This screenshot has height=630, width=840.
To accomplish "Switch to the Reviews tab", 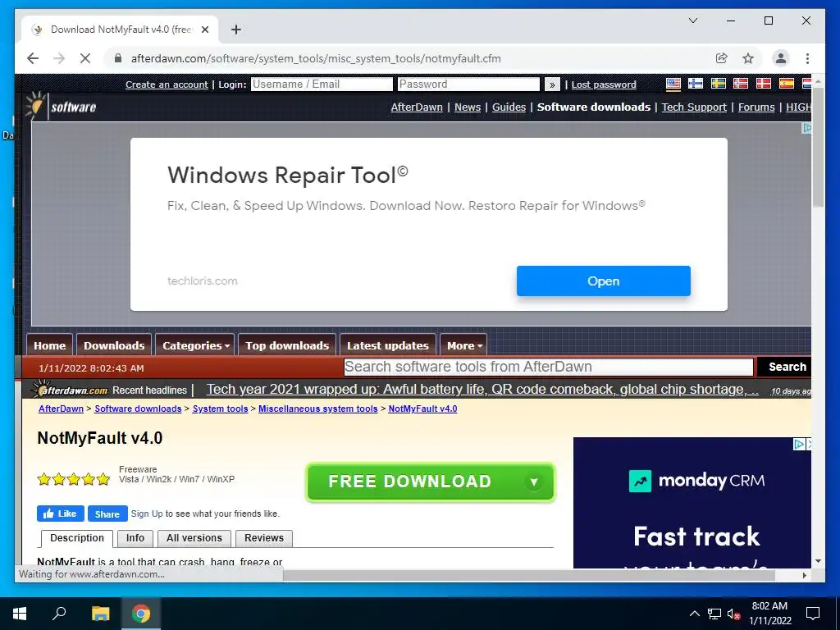I will pyautogui.click(x=264, y=538).
